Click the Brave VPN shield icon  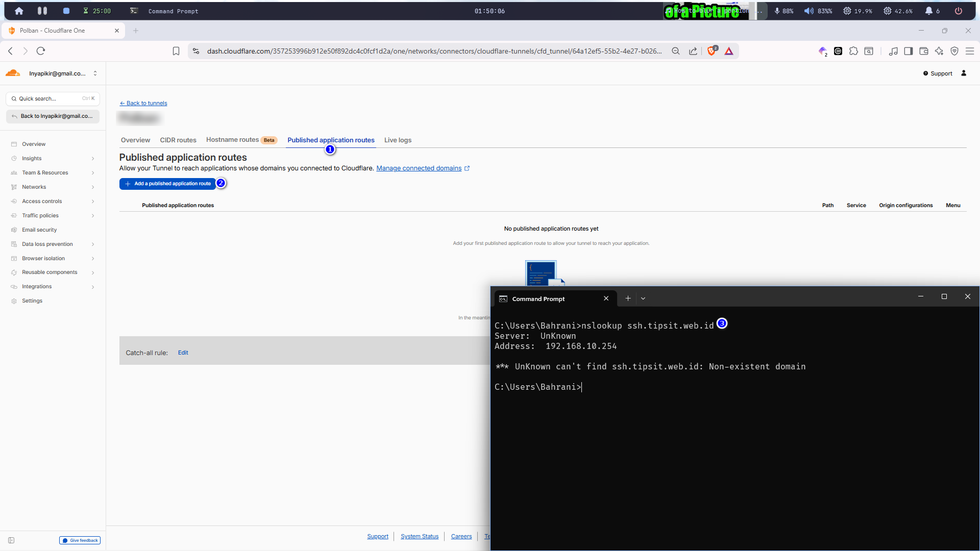pyautogui.click(x=954, y=51)
